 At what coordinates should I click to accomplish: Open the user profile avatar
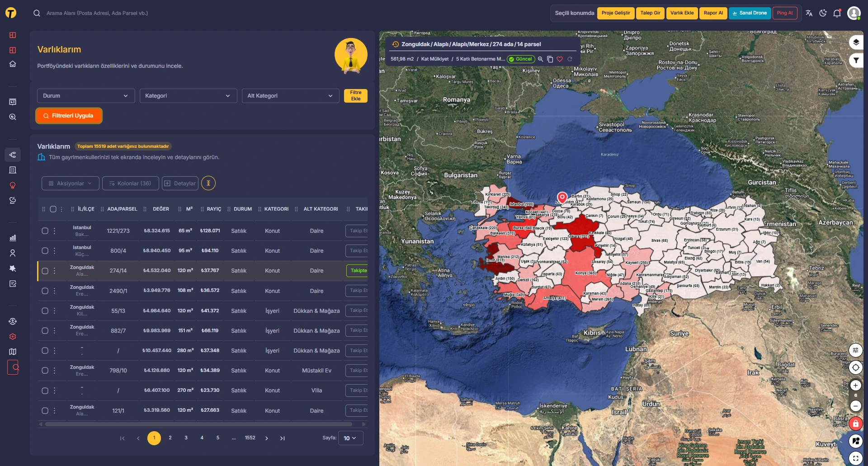coord(854,13)
